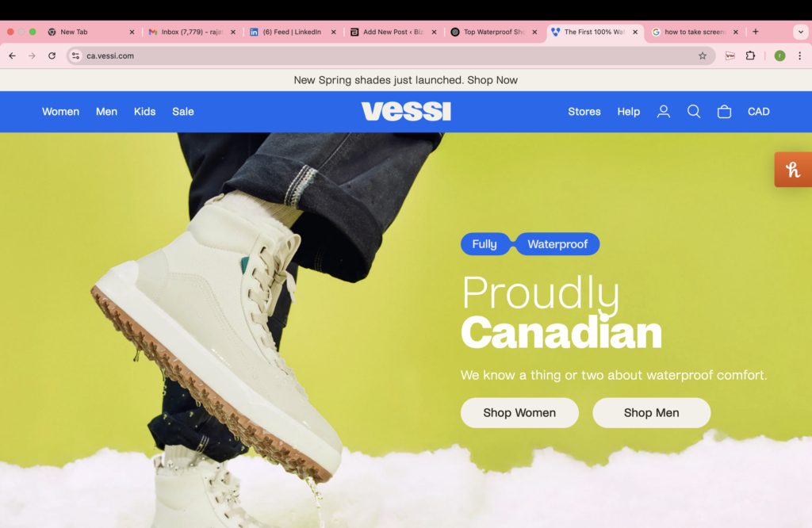Click the orange Honey extension tab
This screenshot has height=528, width=812.
(x=793, y=170)
